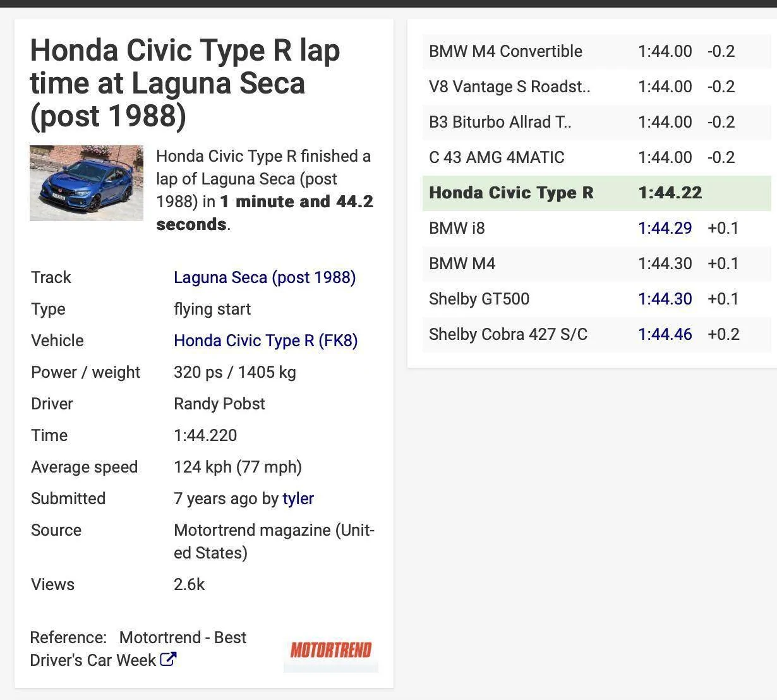Open the Shelby GT500 lap time 1:44.30

pos(665,299)
